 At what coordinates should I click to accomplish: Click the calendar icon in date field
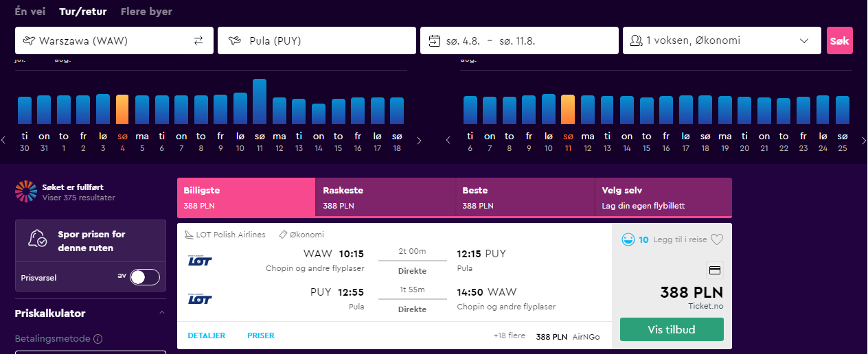pyautogui.click(x=434, y=40)
